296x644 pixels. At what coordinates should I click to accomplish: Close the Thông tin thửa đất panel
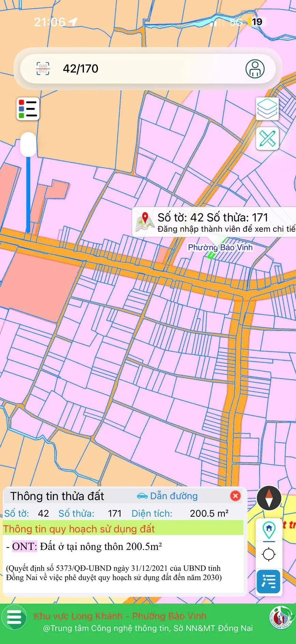pos(235,496)
